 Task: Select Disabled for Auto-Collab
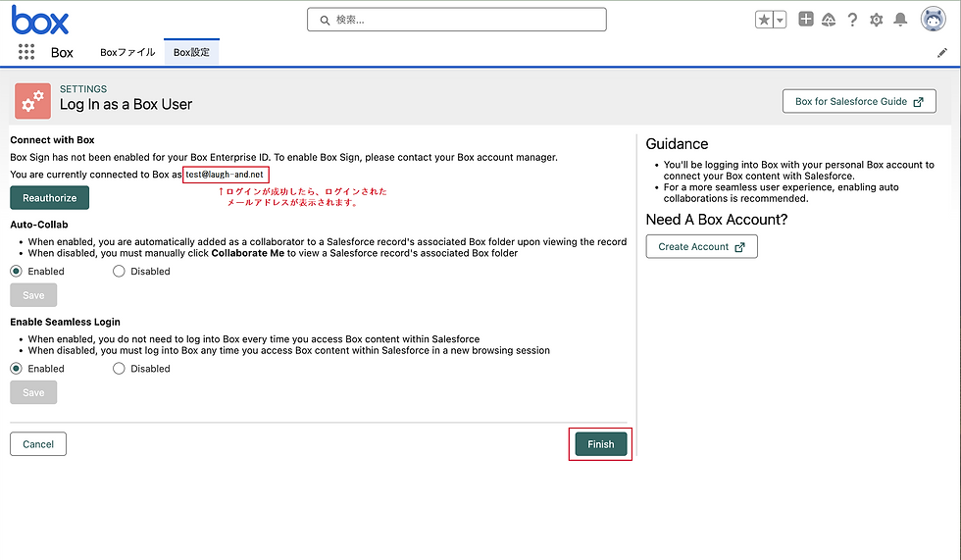coord(119,271)
